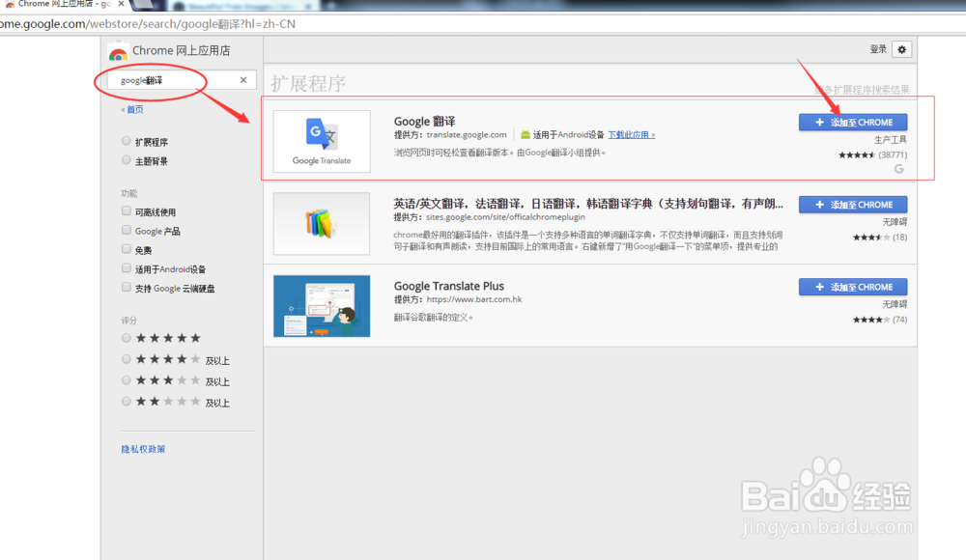Enable the 免费 filter checkbox
This screenshot has width=966, height=560.
(x=127, y=249)
